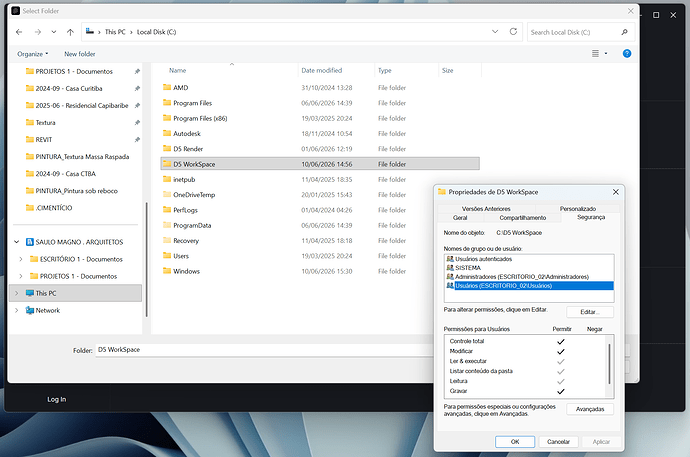
Task: Click Log In in the background window
Action: click(x=56, y=399)
